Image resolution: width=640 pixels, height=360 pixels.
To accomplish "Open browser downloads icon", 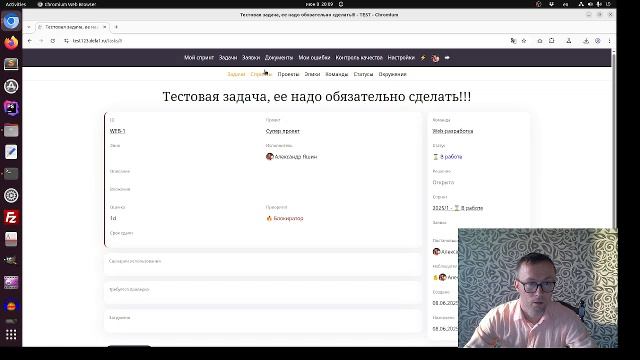I will pos(586,41).
